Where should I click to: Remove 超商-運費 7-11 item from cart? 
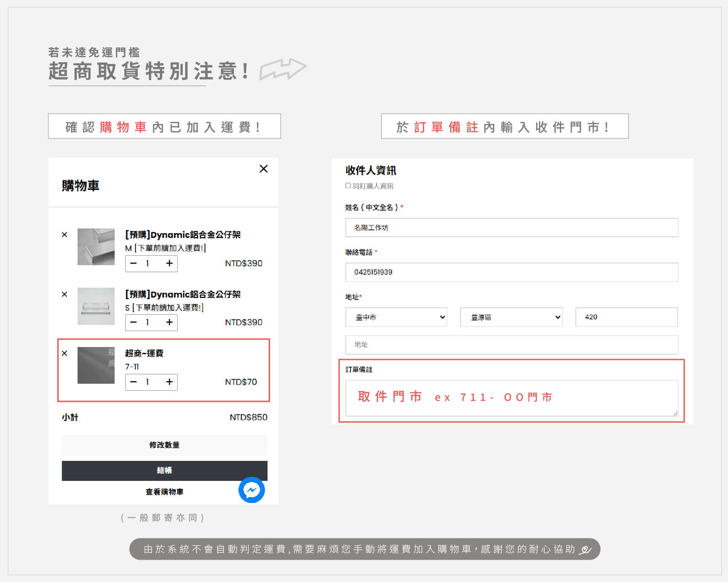(x=64, y=353)
